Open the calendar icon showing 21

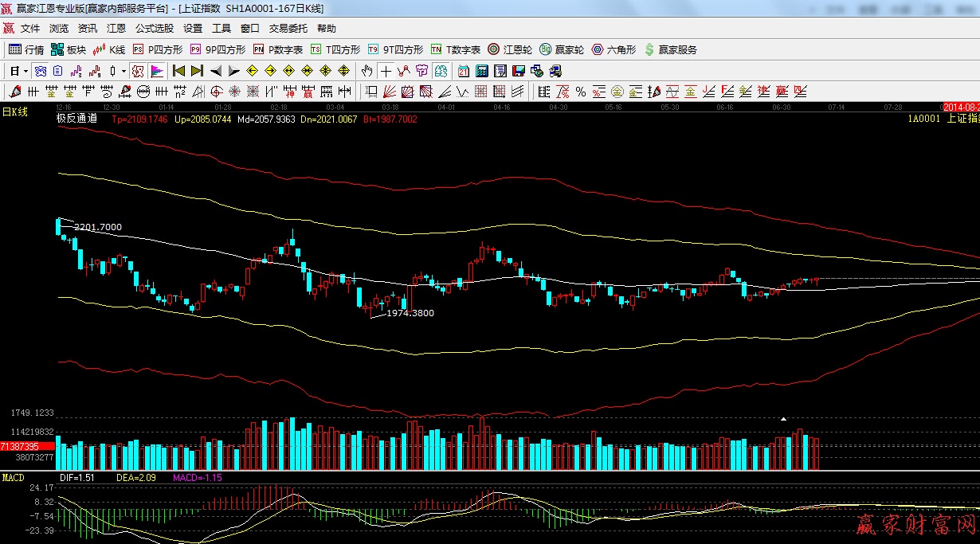[464, 71]
